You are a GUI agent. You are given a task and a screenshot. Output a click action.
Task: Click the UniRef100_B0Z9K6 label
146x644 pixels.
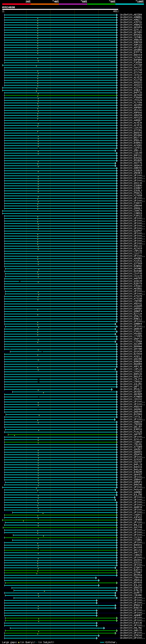(x=131, y=414)
